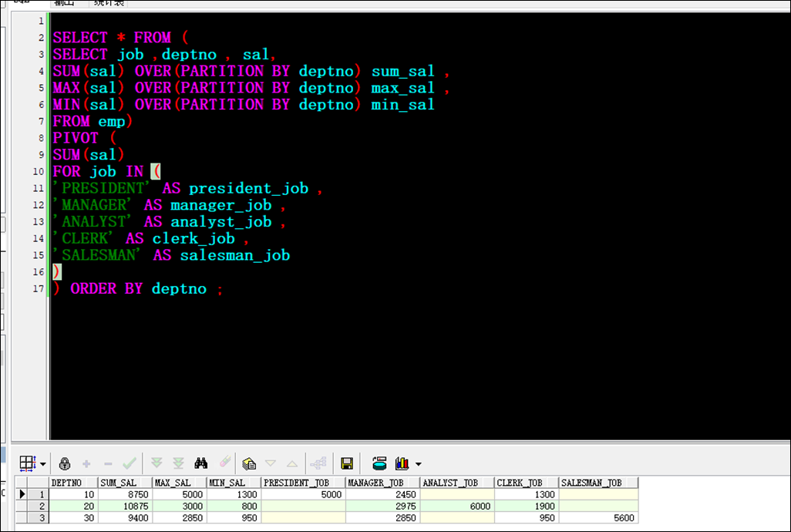Image resolution: width=791 pixels, height=532 pixels.
Task: Click the ORDER BY keyword on line 17
Action: click(x=106, y=288)
